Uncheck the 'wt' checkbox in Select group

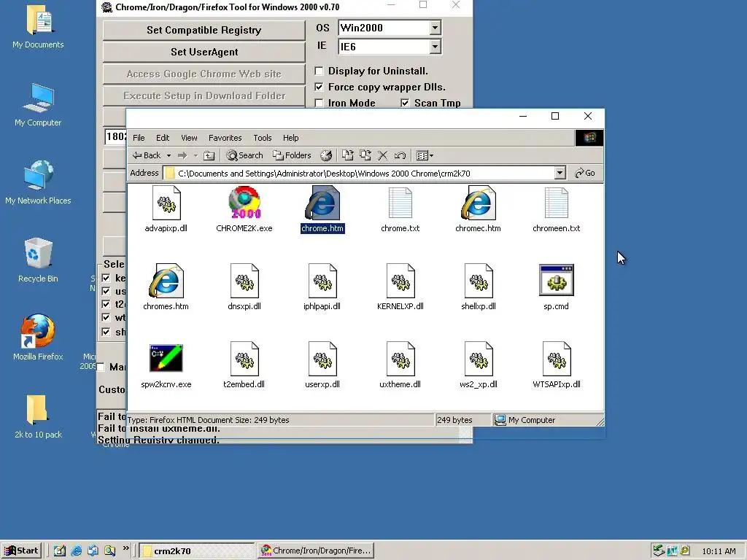point(107,318)
